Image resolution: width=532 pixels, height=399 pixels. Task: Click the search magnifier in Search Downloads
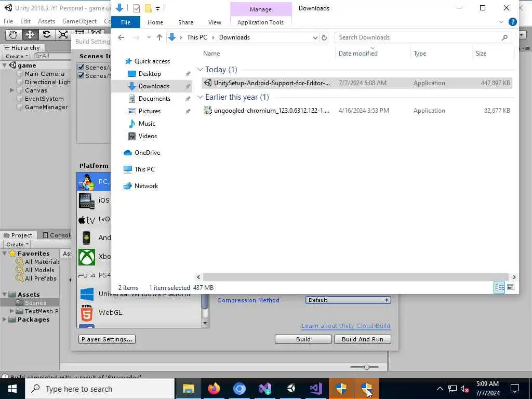[505, 37]
